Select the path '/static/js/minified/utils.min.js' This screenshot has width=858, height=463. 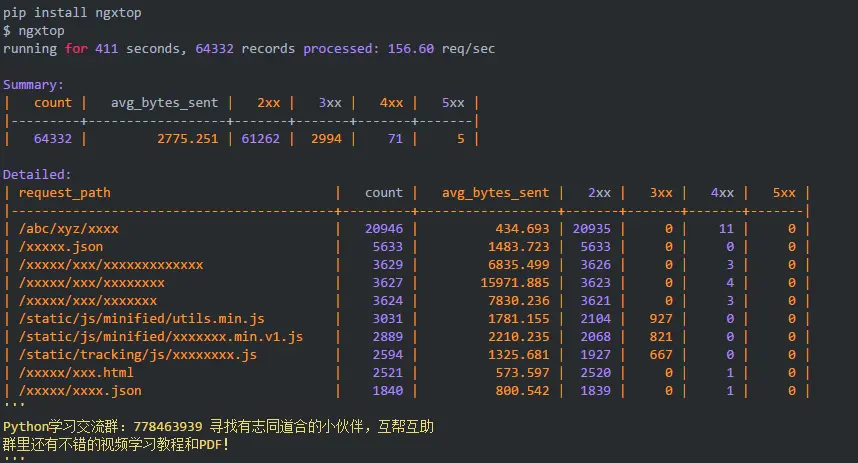click(142, 319)
